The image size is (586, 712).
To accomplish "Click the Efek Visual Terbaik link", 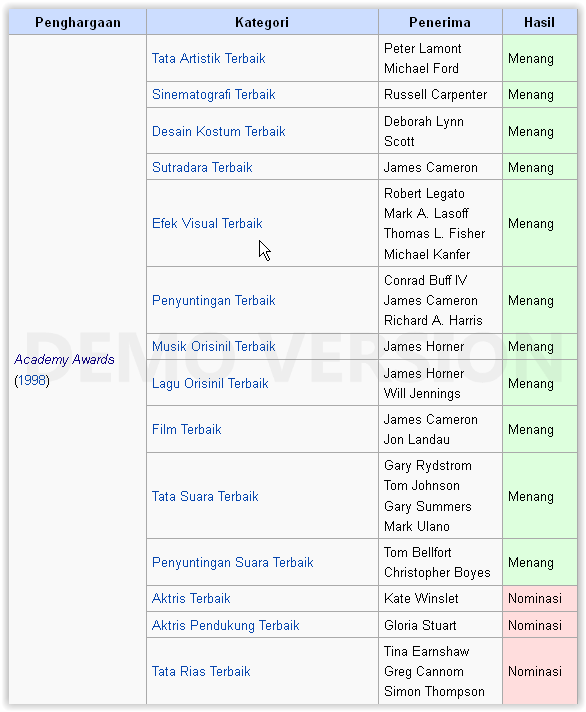I will (207, 223).
